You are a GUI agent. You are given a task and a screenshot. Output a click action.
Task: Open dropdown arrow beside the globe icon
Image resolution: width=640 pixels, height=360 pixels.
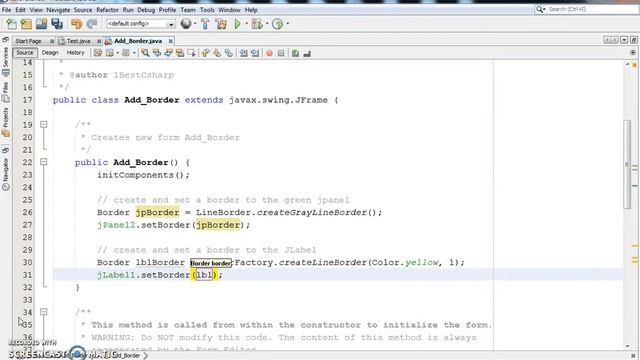195,24
